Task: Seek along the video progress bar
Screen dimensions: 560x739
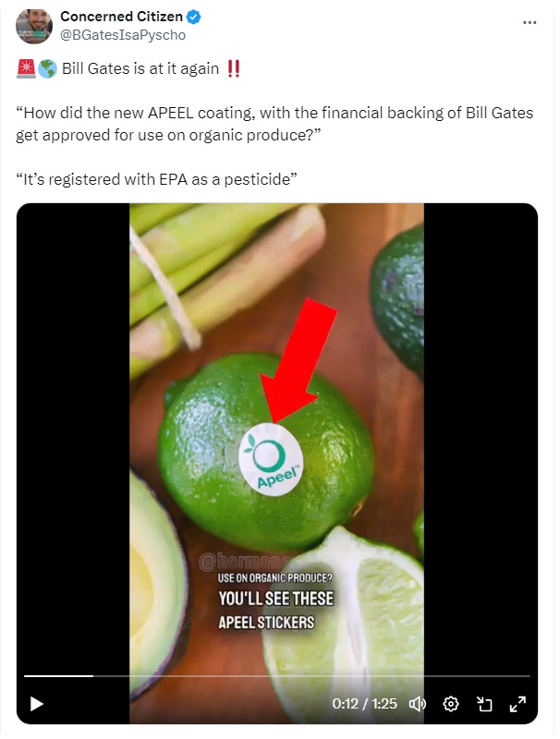Action: click(277, 676)
